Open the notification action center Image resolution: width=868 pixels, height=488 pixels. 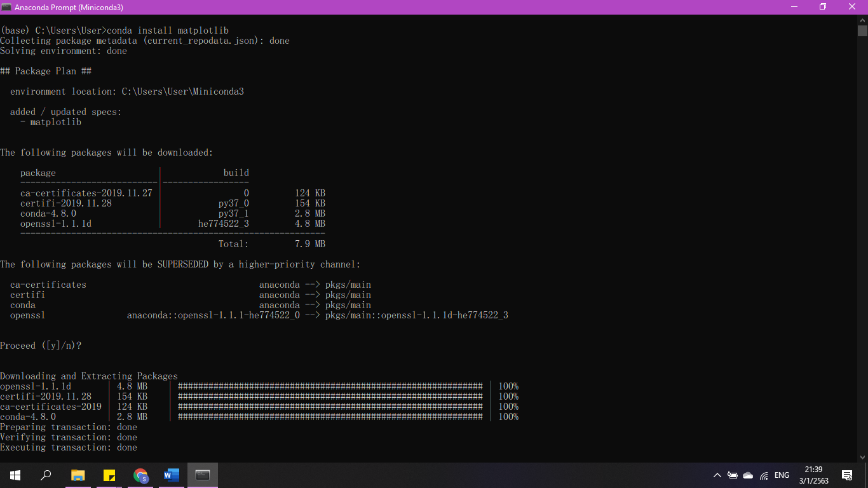click(x=847, y=475)
